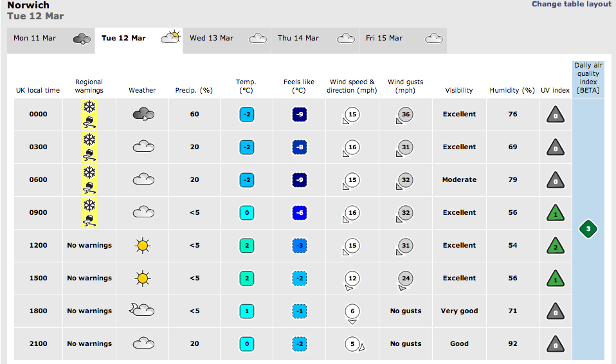
Task: Select the Thu 14 Mar tab
Action: pos(314,39)
